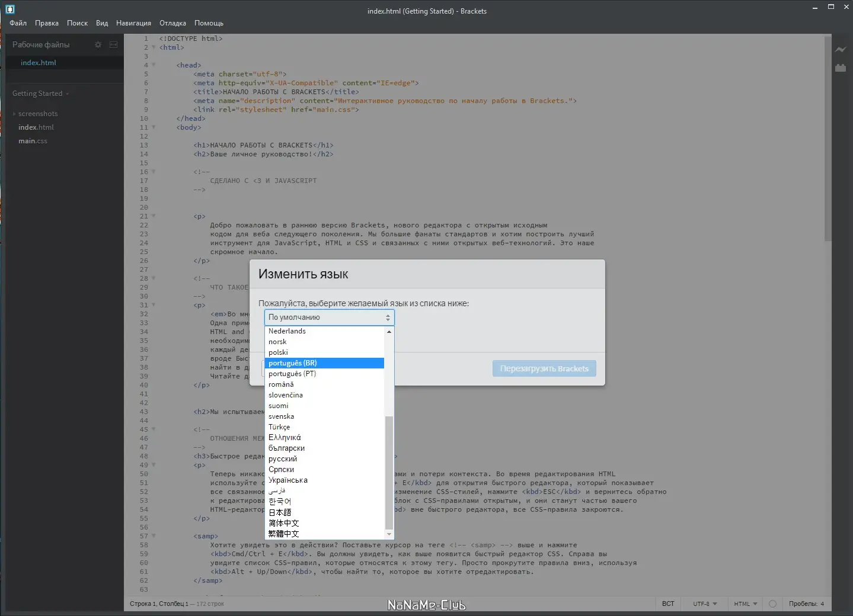Choose 한국어 from the language list
This screenshot has width=853, height=616.
(325, 502)
